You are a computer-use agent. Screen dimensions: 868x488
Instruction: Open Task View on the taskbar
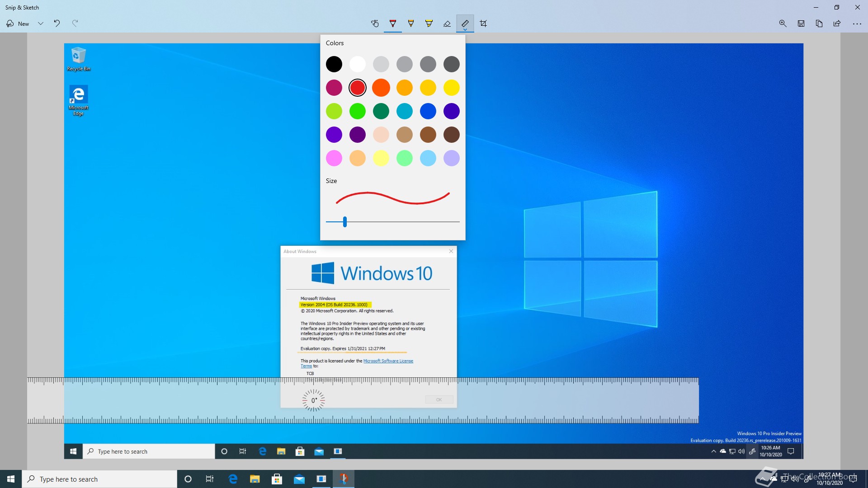tap(210, 479)
